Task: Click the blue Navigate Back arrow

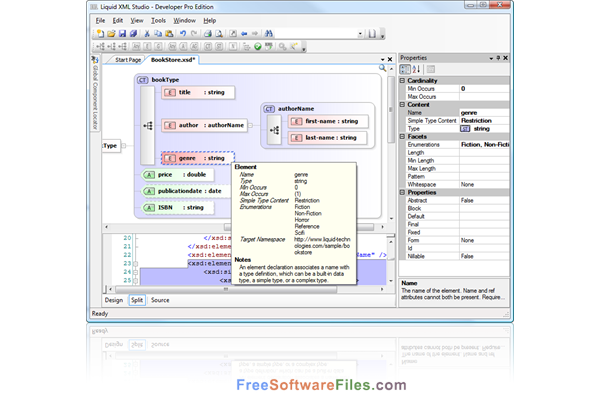Action: pos(244,34)
